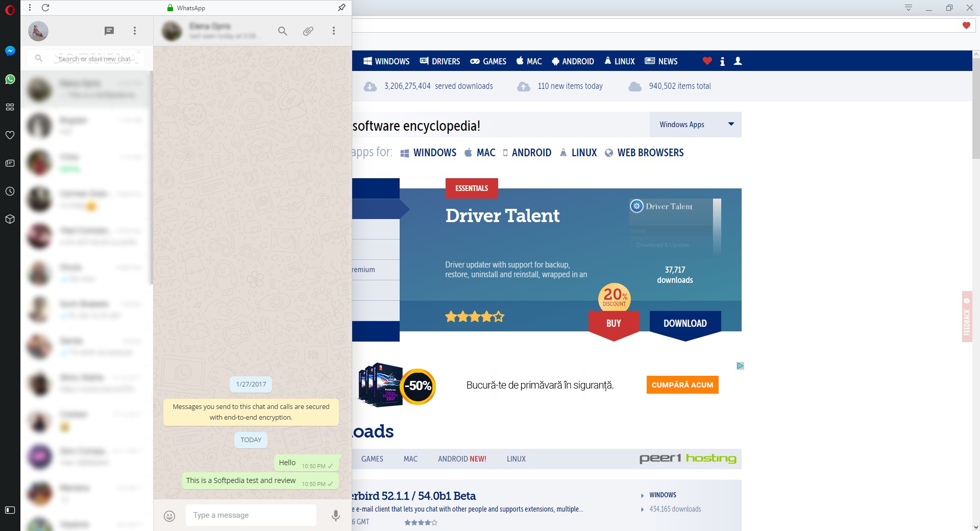The height and width of the screenshot is (531, 980).
Task: Click the Type a message field
Action: click(251, 515)
